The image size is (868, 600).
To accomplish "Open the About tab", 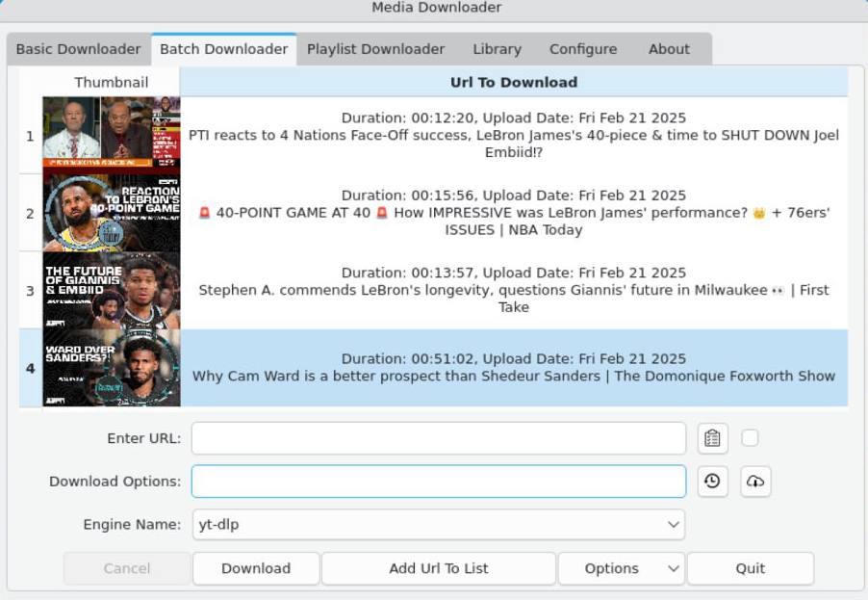I will coord(669,49).
